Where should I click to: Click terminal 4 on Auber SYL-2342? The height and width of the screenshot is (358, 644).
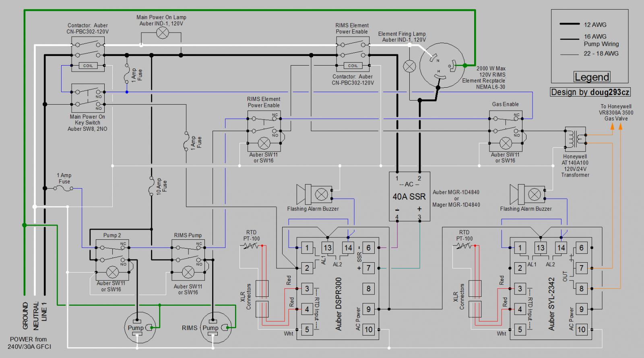(x=520, y=309)
